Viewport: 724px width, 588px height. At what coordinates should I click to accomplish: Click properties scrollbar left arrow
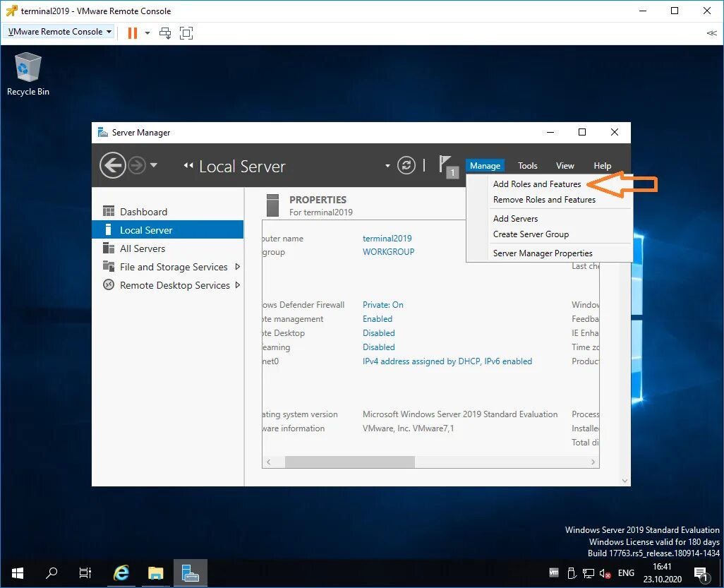(269, 462)
